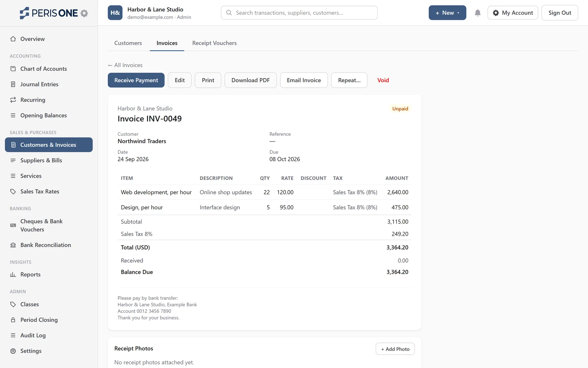The height and width of the screenshot is (368, 588).
Task: Click the Chart of Accounts sidebar icon
Action: 13,69
